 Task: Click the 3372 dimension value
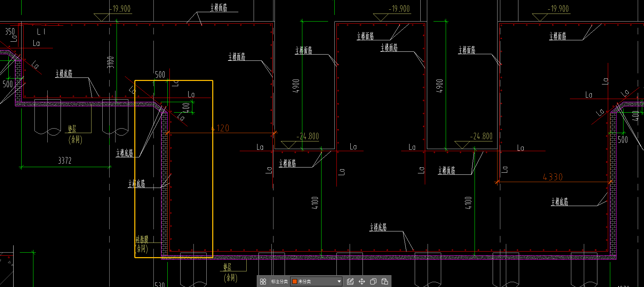point(65,161)
